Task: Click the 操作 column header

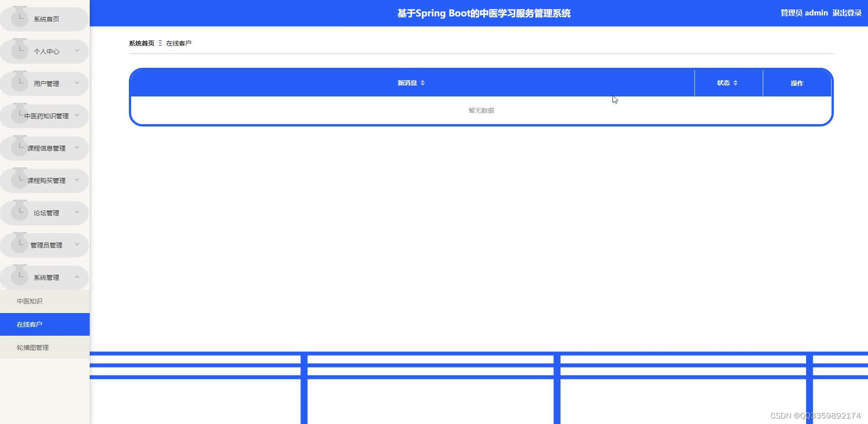Action: coord(797,83)
